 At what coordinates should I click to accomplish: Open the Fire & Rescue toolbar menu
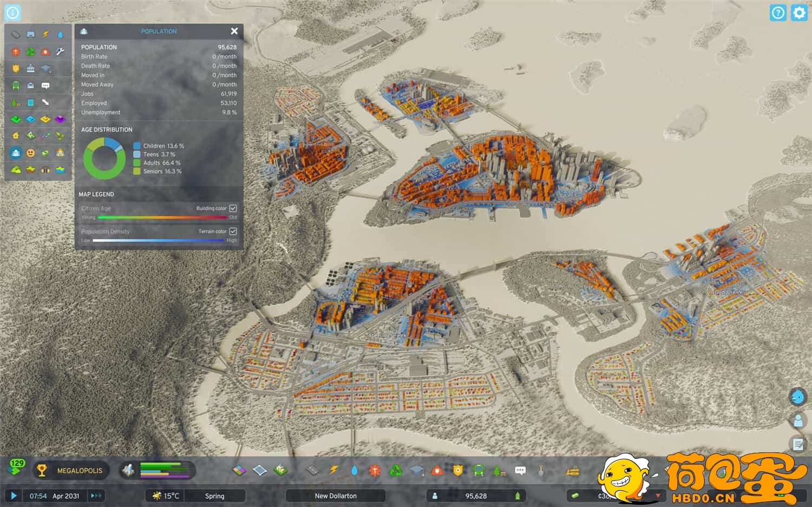tap(437, 470)
